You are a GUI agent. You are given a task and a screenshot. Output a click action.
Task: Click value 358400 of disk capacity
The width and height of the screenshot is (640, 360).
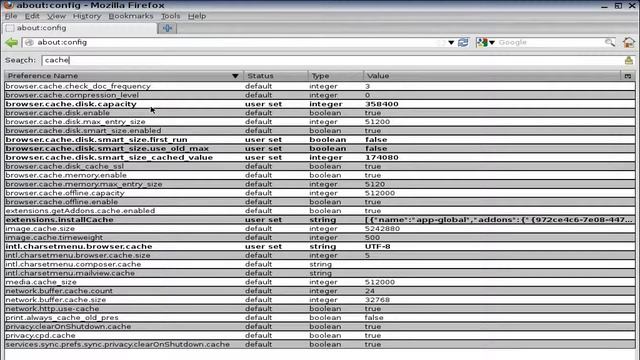tap(382, 104)
